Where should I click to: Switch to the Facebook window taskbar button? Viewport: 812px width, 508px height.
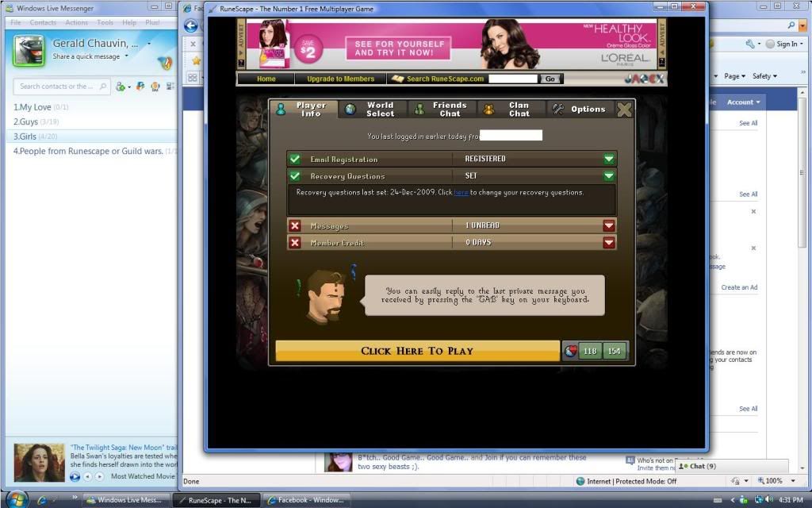[305, 500]
